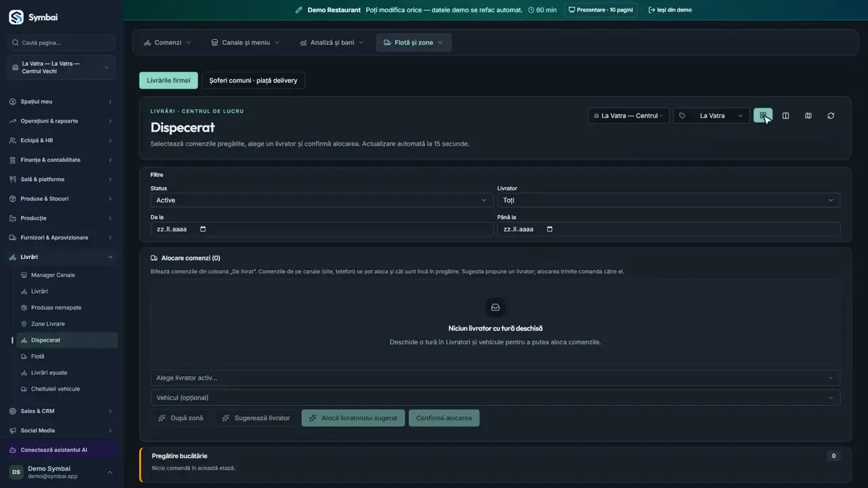Click the pencil icon next to Demo Restaurant
Screen dimensions: 868x488
pos(299,10)
